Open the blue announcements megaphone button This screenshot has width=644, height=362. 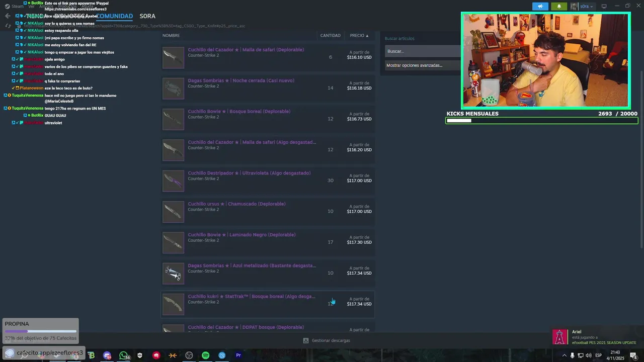tap(540, 7)
